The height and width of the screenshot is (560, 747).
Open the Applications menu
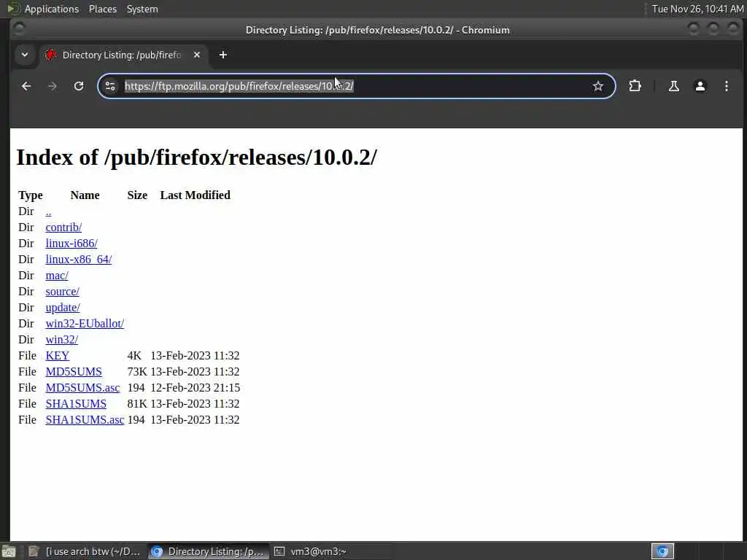tap(52, 9)
